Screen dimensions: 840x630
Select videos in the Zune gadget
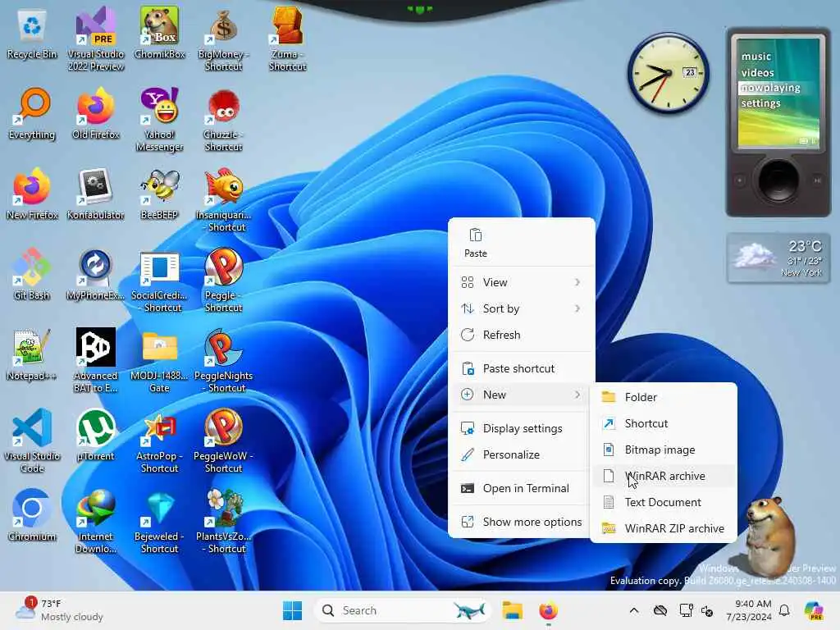coord(757,72)
